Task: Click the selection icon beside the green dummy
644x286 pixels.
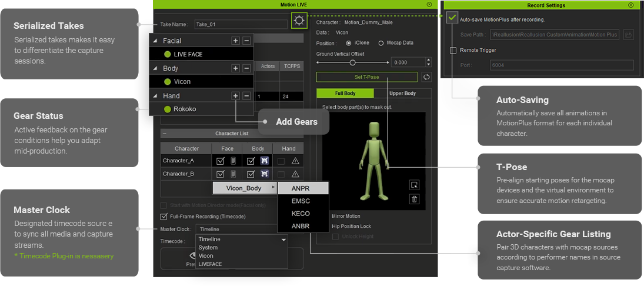Action: 414,185
